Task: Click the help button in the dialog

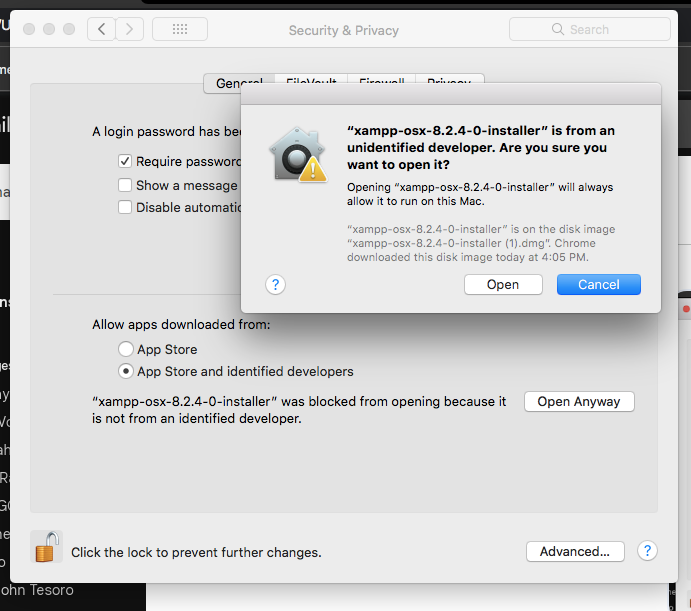Action: click(x=276, y=285)
